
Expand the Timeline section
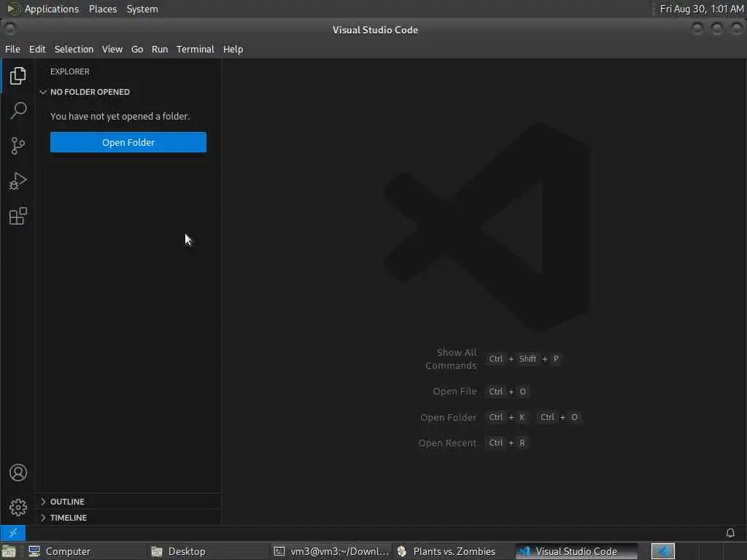(128, 518)
